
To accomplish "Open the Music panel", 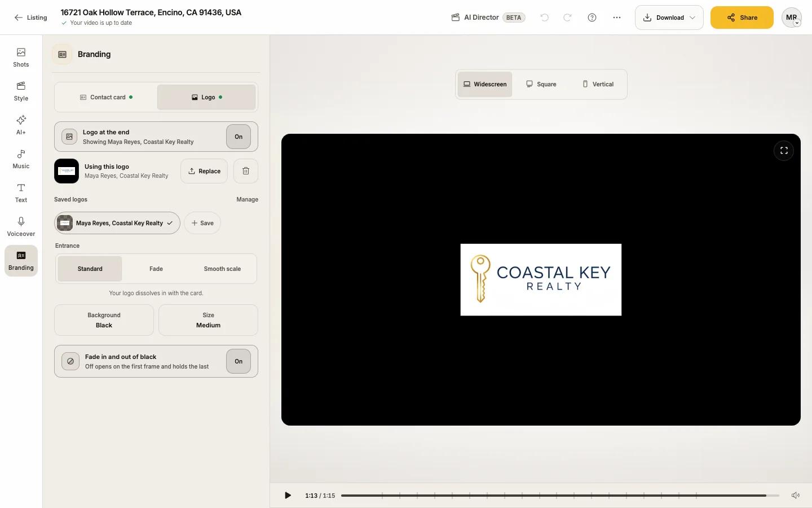I will pyautogui.click(x=21, y=159).
